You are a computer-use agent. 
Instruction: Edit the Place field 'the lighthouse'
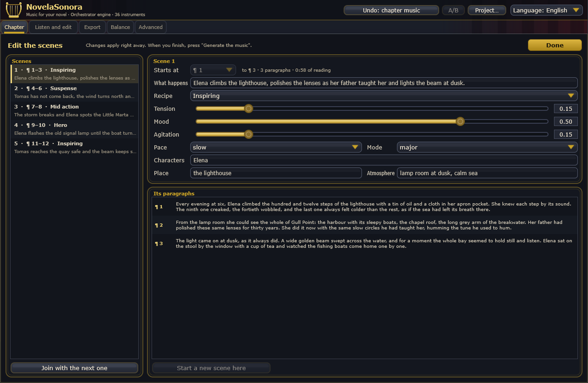click(x=276, y=173)
